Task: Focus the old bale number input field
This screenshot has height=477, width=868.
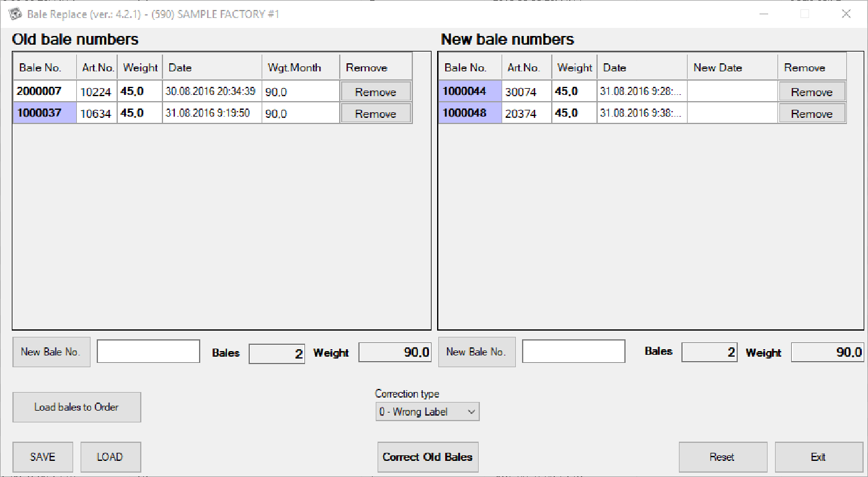Action: pos(148,351)
